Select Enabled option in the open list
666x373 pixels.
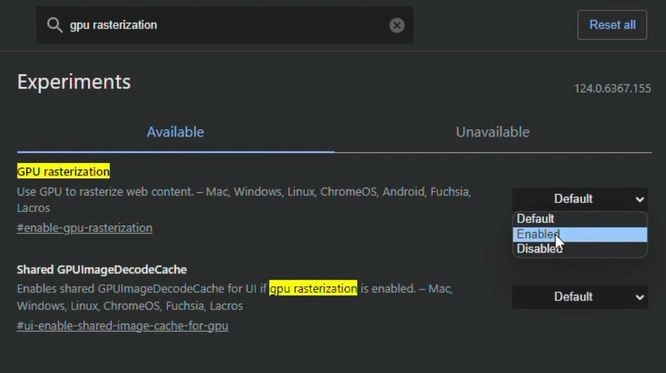pyautogui.click(x=580, y=235)
